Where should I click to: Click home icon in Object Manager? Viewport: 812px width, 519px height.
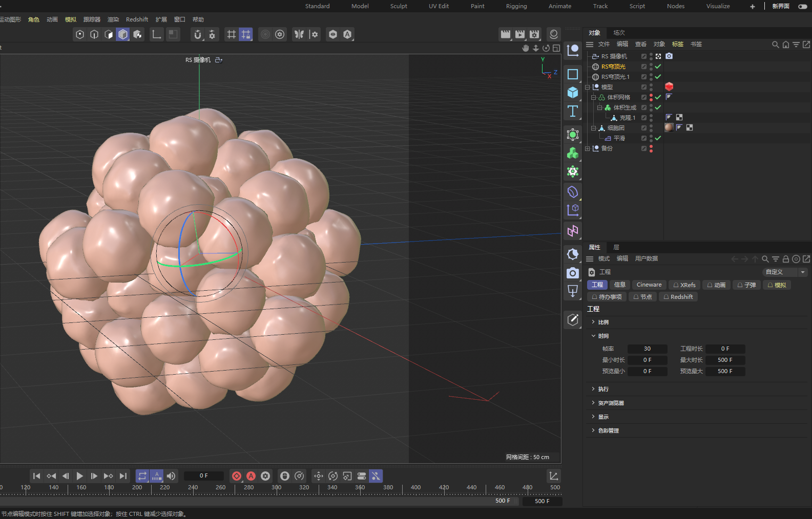(786, 45)
